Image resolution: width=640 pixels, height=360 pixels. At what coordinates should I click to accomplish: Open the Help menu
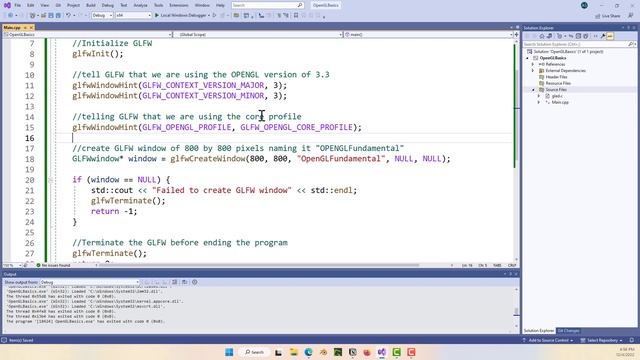click(x=220, y=5)
